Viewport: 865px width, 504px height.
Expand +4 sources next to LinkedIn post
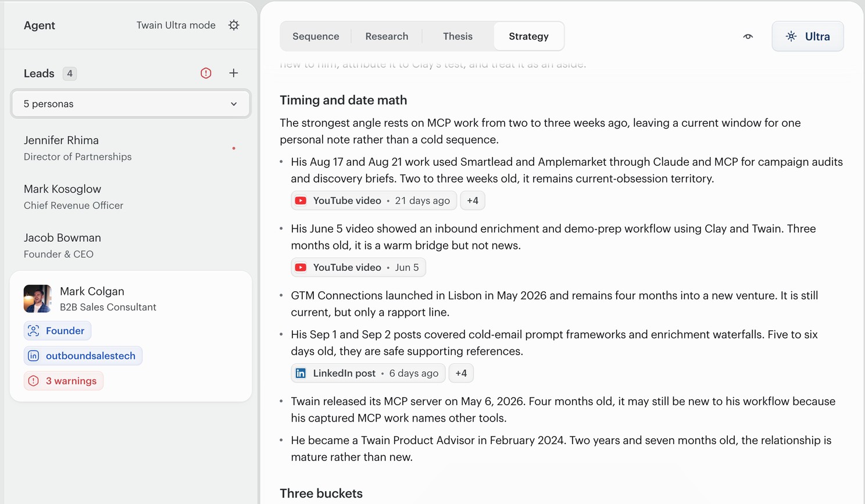click(461, 373)
